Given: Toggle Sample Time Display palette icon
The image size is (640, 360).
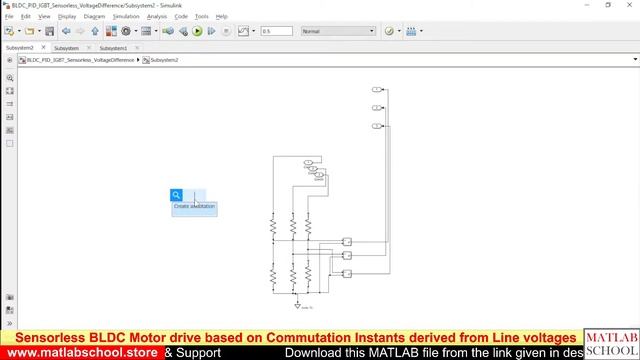Looking at the screenshot, I should coord(10,104).
